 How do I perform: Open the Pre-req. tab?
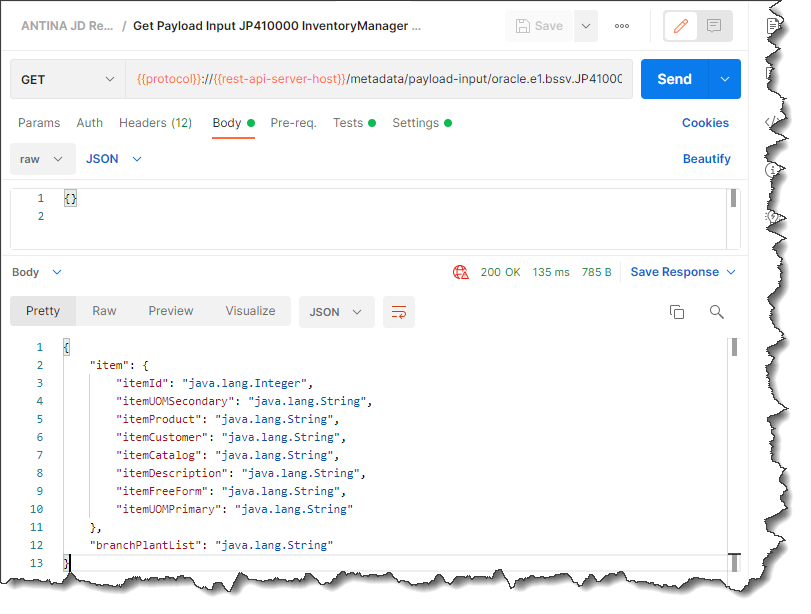pyautogui.click(x=293, y=123)
